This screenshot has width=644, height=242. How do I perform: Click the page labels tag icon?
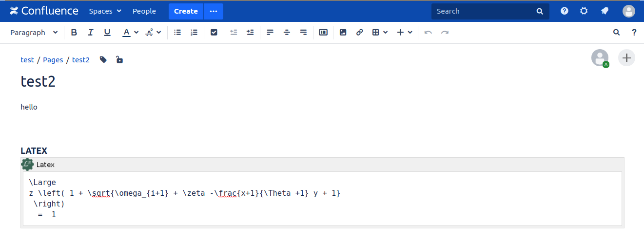[103, 60]
